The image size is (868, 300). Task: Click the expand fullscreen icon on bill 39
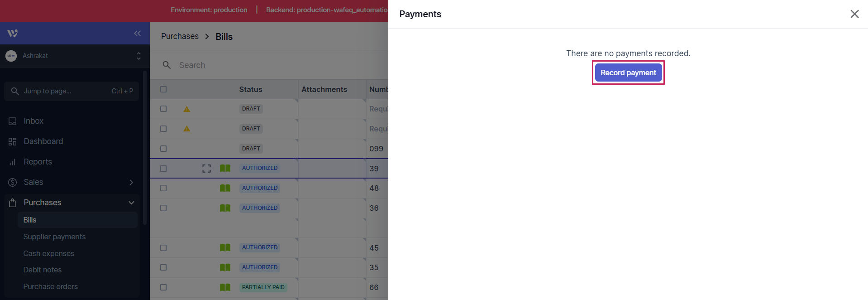[x=206, y=169]
